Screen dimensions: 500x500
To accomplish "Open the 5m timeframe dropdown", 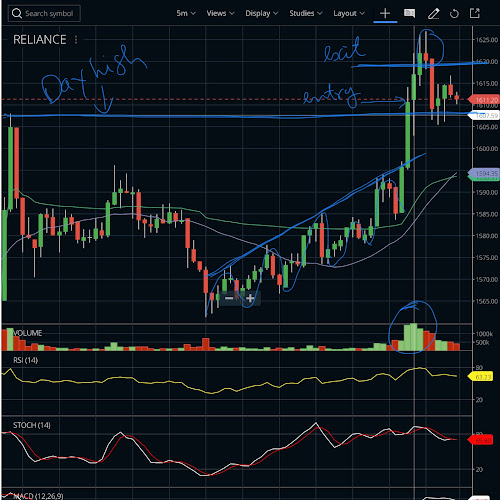I will [186, 13].
